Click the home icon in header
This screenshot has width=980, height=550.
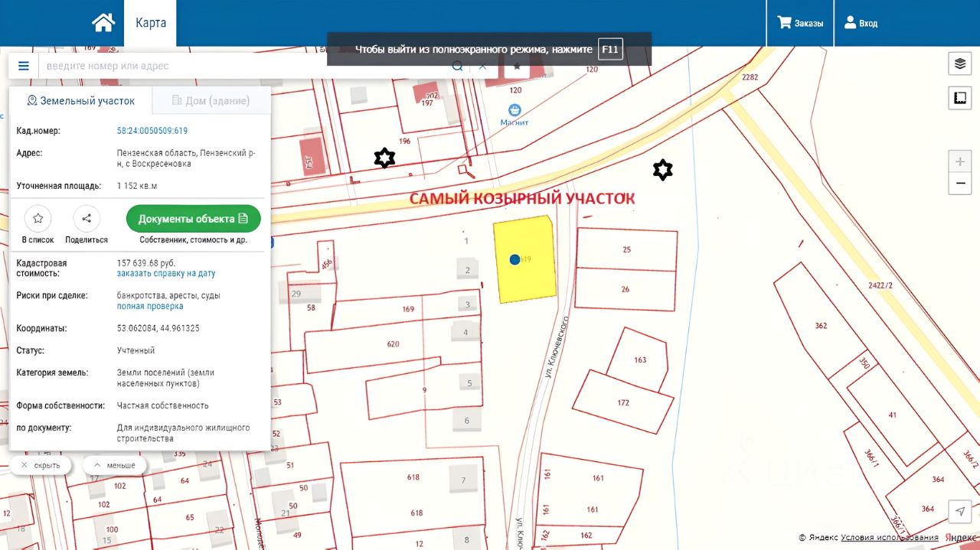[103, 23]
